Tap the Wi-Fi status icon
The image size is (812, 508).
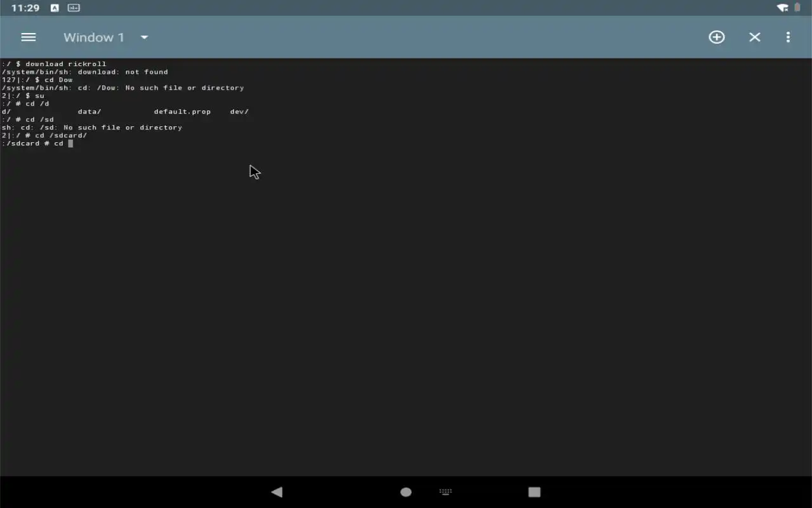pyautogui.click(x=782, y=8)
